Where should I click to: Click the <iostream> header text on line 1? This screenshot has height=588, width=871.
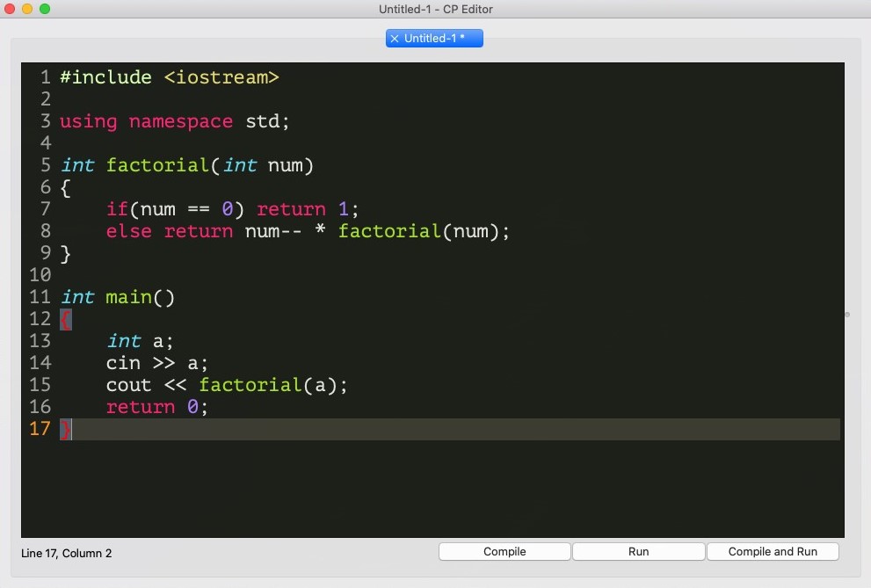pos(221,77)
